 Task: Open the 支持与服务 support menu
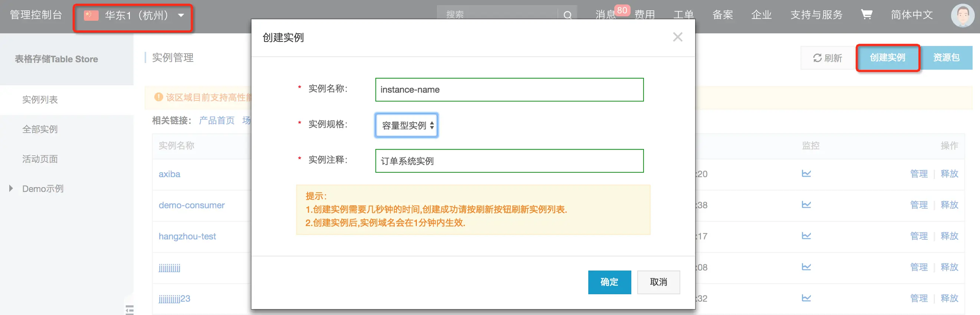pyautogui.click(x=816, y=15)
